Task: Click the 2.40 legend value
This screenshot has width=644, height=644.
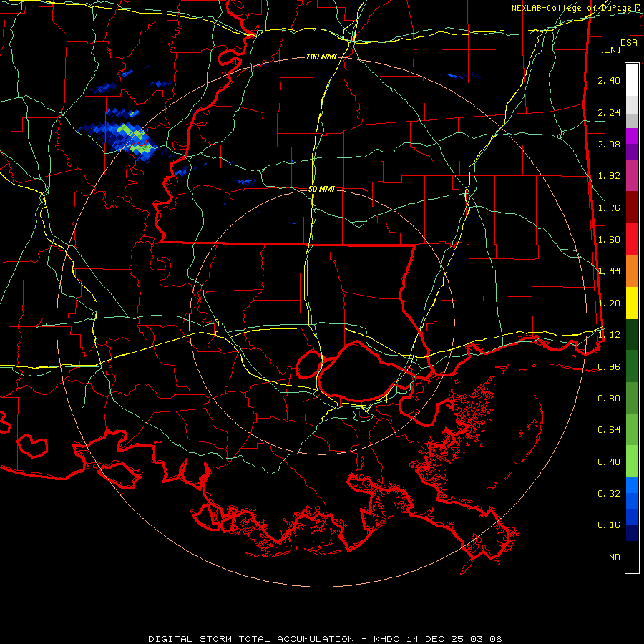Action: [x=609, y=80]
